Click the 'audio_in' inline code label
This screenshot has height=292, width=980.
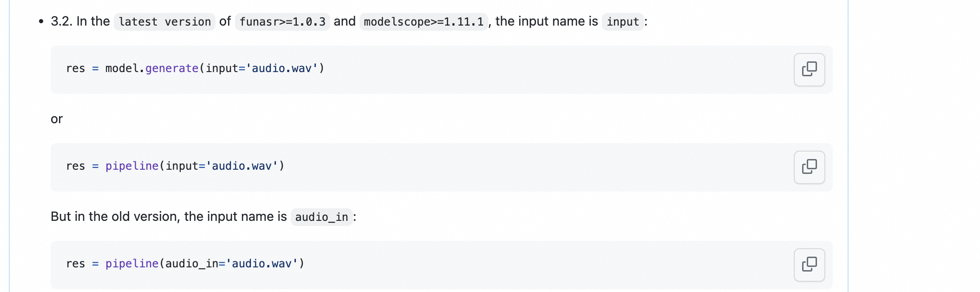pos(321,217)
